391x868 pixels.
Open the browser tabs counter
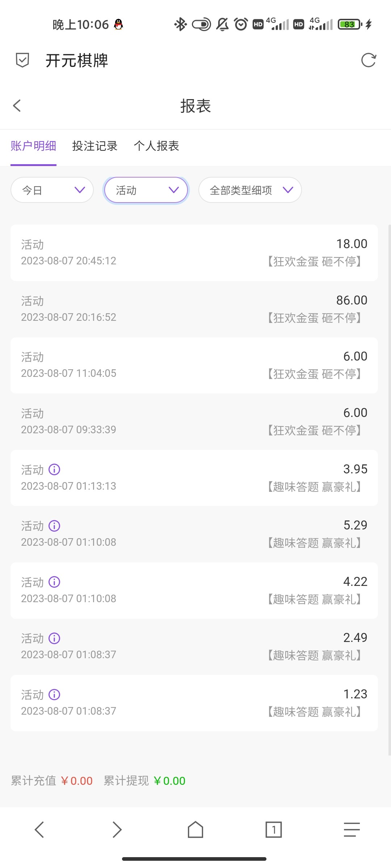(x=273, y=829)
